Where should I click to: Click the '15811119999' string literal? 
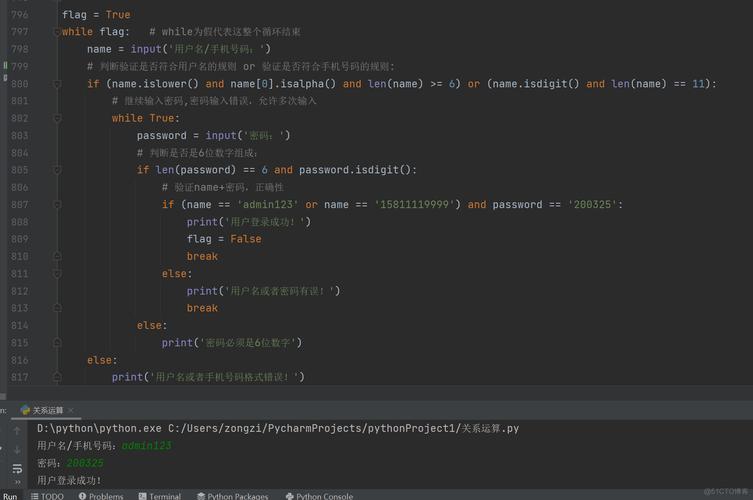click(414, 205)
